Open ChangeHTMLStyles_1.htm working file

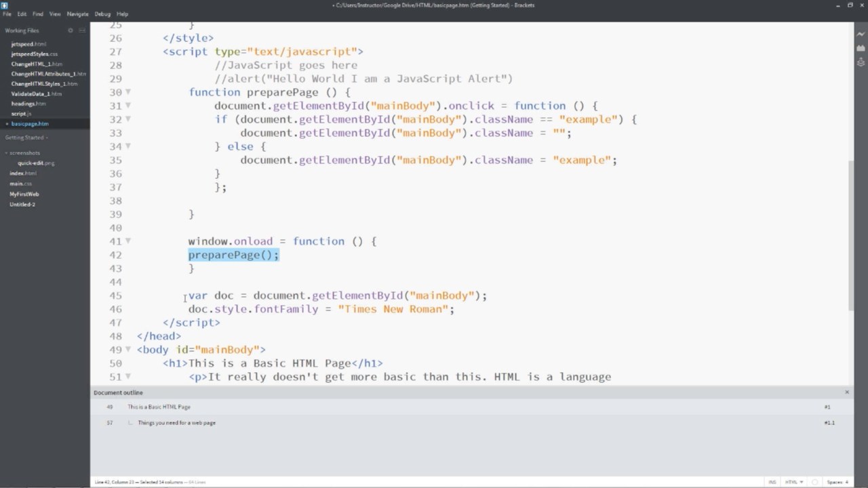click(x=44, y=84)
